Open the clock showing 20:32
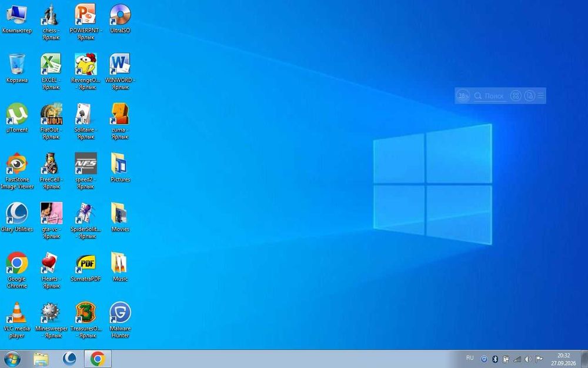Screen dimensions: 588x368 point(563,359)
